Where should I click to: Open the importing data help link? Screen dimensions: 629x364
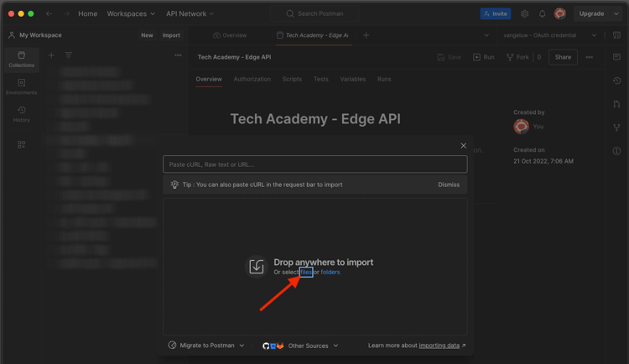coord(439,346)
